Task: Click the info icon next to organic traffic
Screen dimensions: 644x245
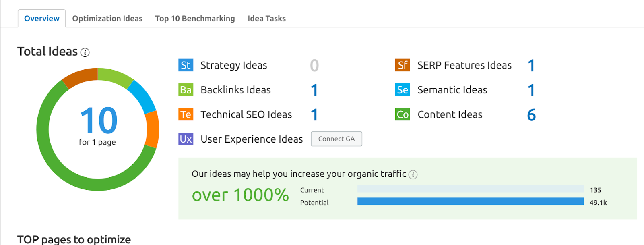Action: point(413,174)
